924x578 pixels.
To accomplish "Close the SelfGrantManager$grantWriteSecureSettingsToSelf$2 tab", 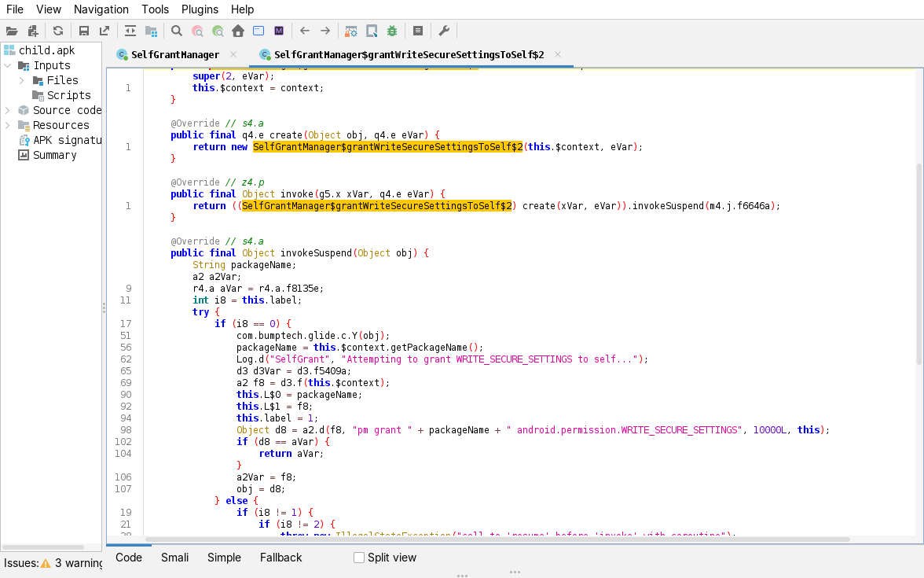I will coord(558,54).
